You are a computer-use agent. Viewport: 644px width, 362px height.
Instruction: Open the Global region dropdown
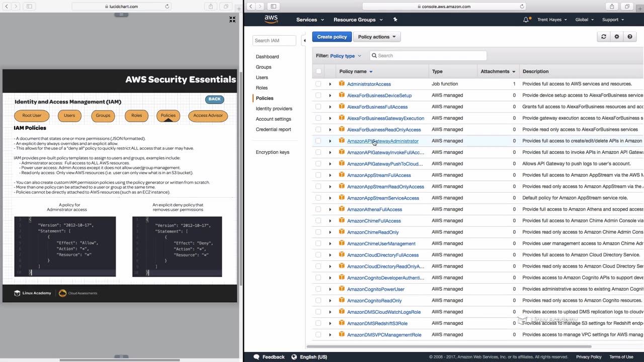click(x=585, y=20)
